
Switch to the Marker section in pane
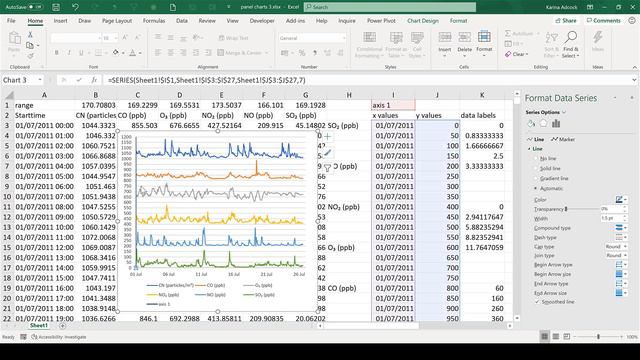point(563,140)
